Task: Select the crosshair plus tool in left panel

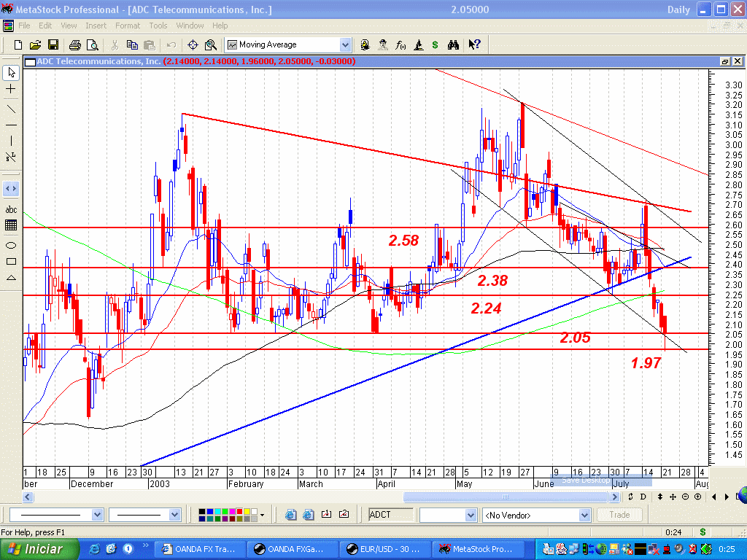Action: (x=10, y=89)
